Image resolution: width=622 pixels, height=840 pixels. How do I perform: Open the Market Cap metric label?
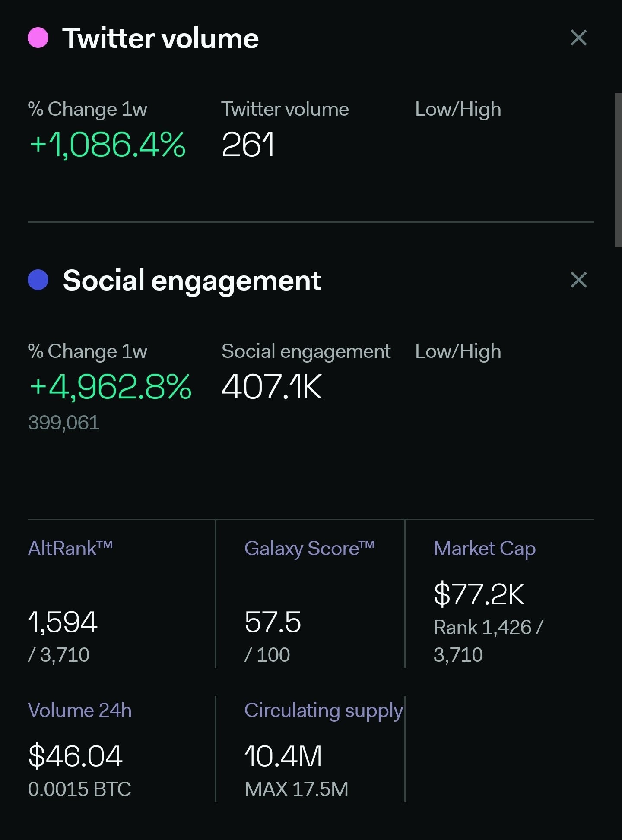(x=485, y=549)
